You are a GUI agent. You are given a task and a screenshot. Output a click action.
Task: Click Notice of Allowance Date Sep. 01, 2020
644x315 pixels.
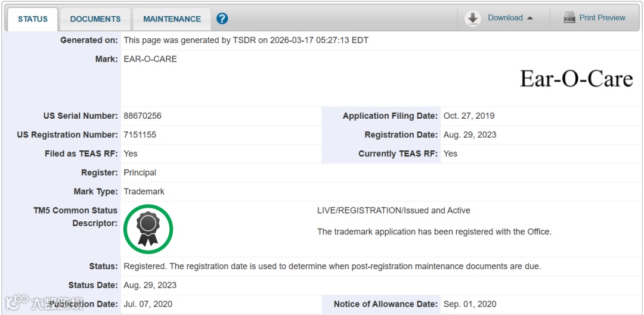coord(470,304)
